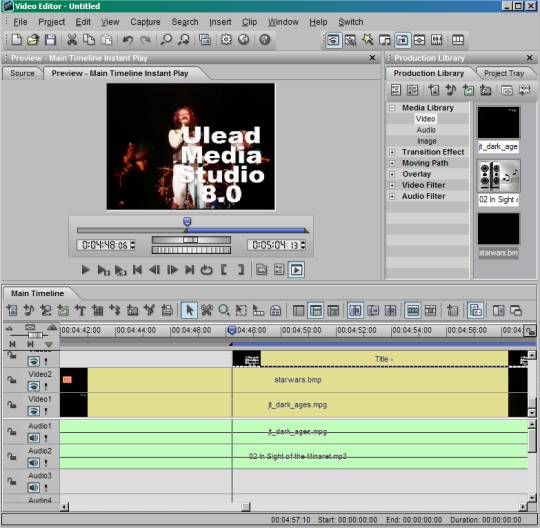Set Mark-in with the left bracket

pos(224,269)
